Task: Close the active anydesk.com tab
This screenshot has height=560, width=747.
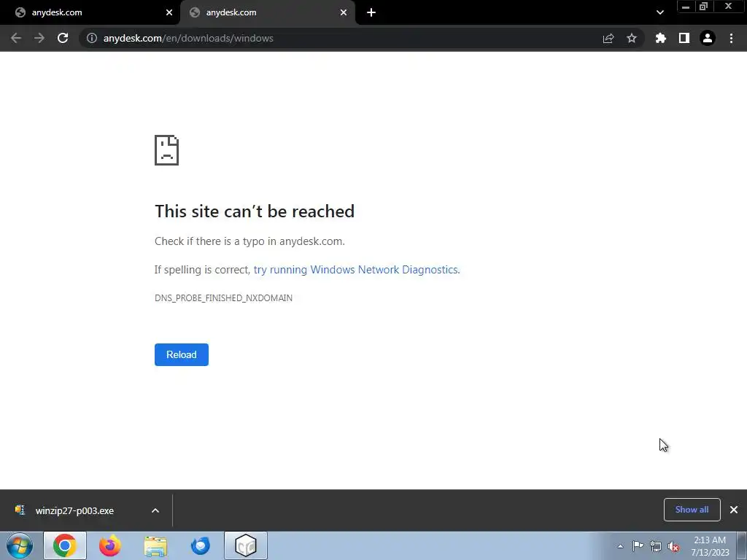Action: click(x=344, y=13)
